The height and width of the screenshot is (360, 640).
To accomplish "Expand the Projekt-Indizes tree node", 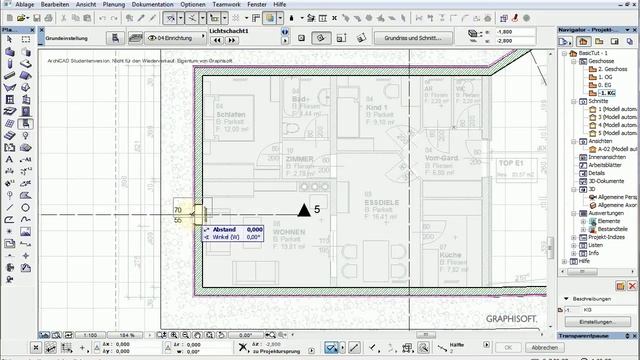I will click(574, 238).
